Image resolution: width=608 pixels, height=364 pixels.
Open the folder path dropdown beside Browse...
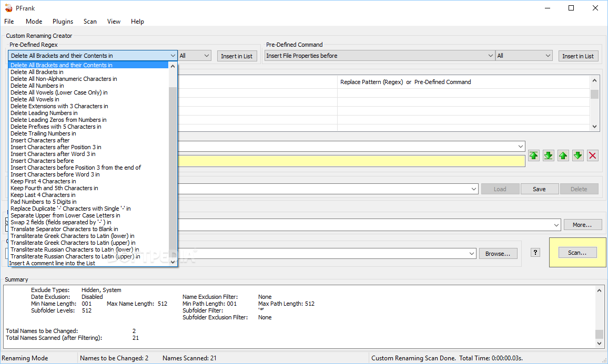click(x=471, y=254)
